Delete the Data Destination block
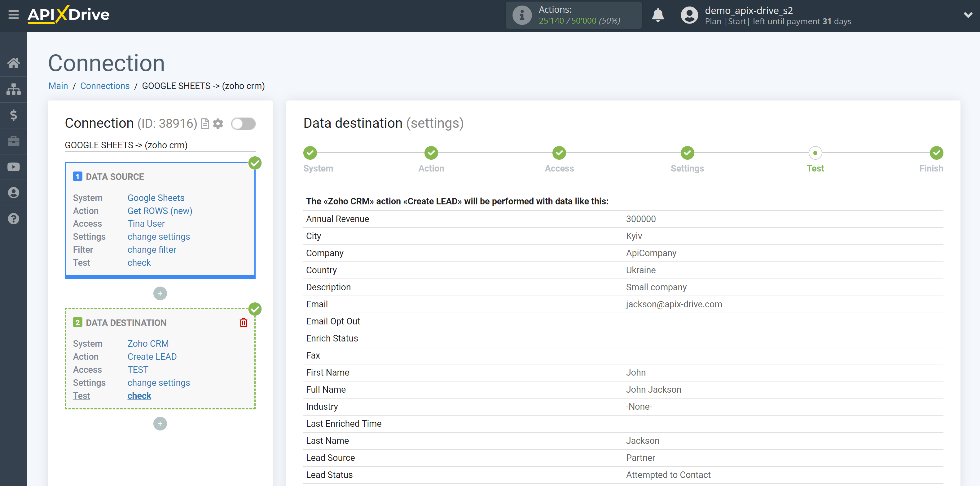 pos(244,323)
